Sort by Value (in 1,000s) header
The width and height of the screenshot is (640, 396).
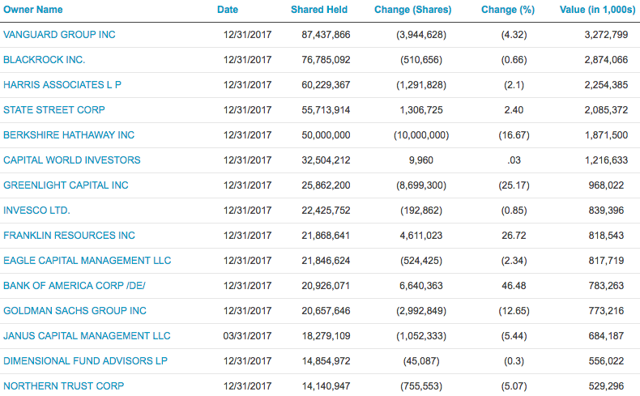pyautogui.click(x=597, y=10)
